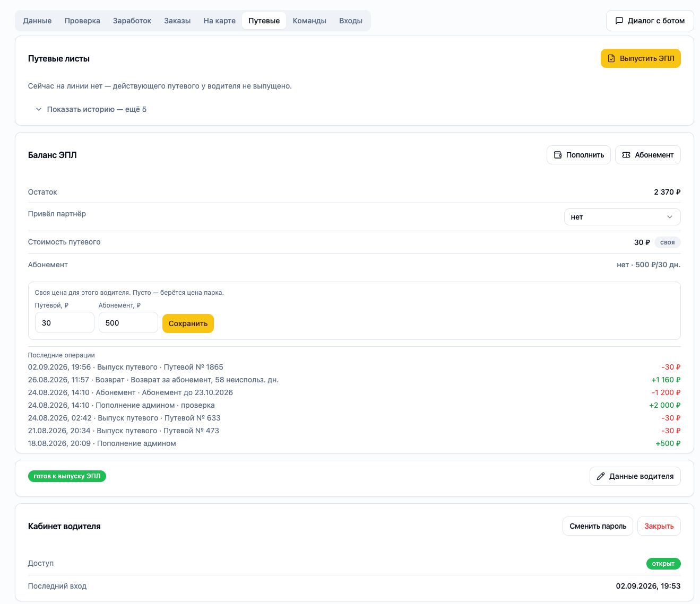Click the red Закрыть button
Viewport: 700px width, 604px height.
pos(659,526)
